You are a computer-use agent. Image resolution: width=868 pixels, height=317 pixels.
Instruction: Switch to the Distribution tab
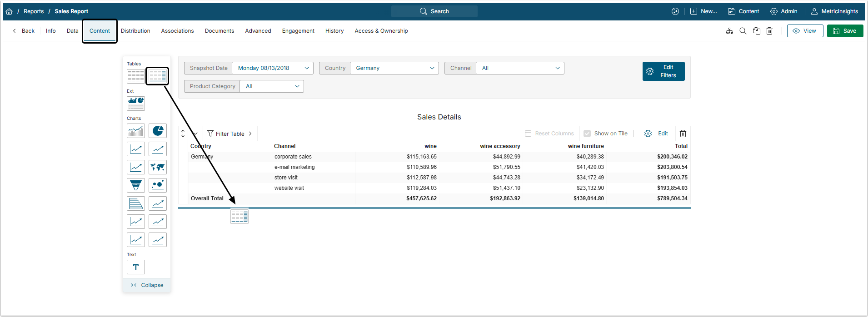coord(135,31)
